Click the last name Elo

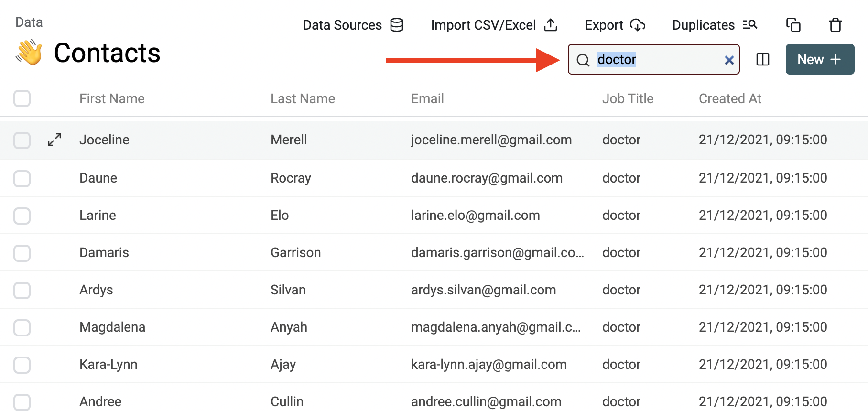(280, 215)
